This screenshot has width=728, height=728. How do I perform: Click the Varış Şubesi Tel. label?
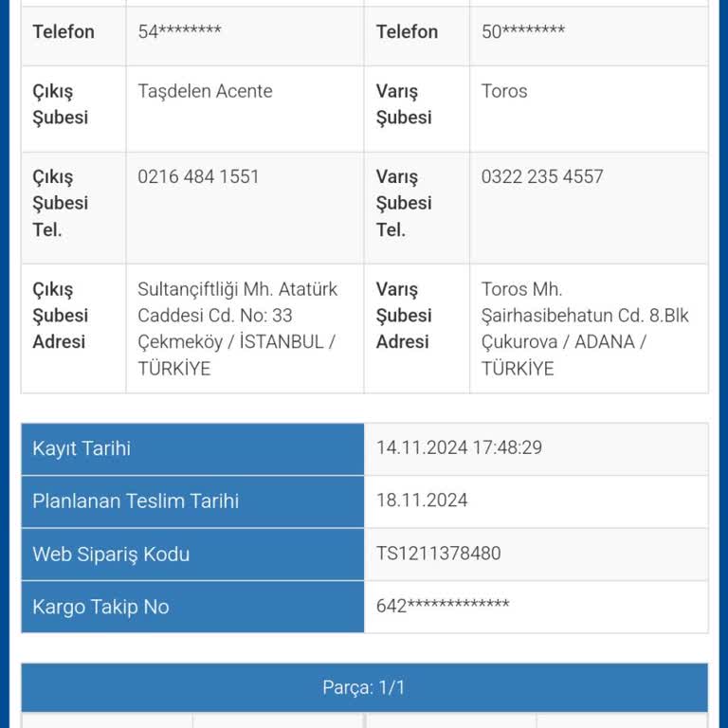pos(404,204)
